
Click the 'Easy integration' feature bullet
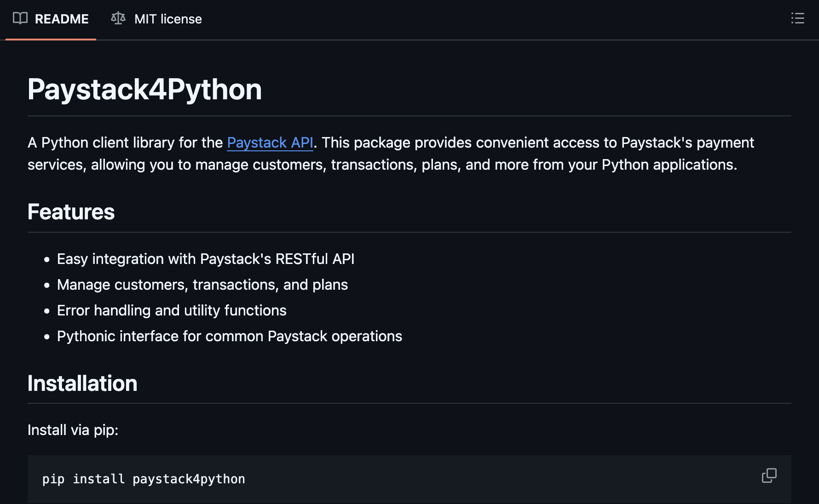point(205,259)
